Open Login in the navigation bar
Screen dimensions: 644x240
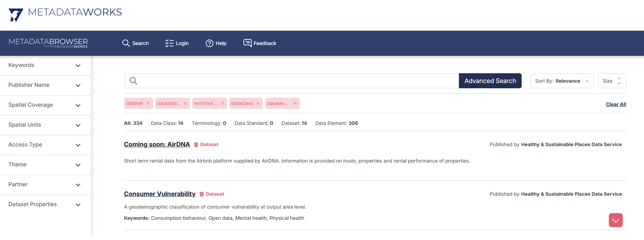click(177, 43)
